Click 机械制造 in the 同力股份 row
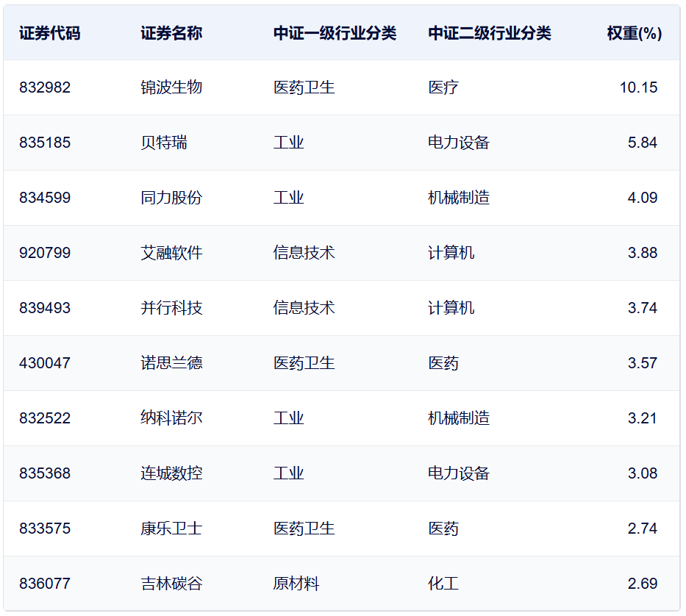686x616 pixels. click(459, 198)
